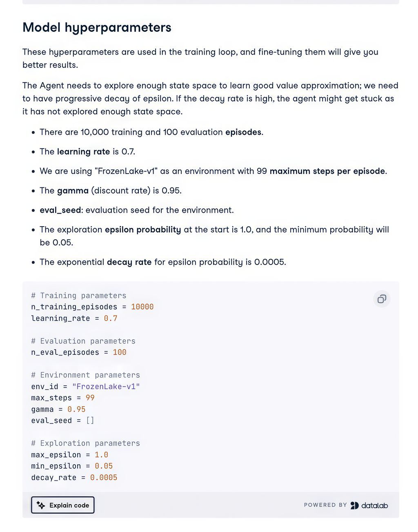Click the n_training_episodes value 10000
418x532 pixels.
coord(142,307)
